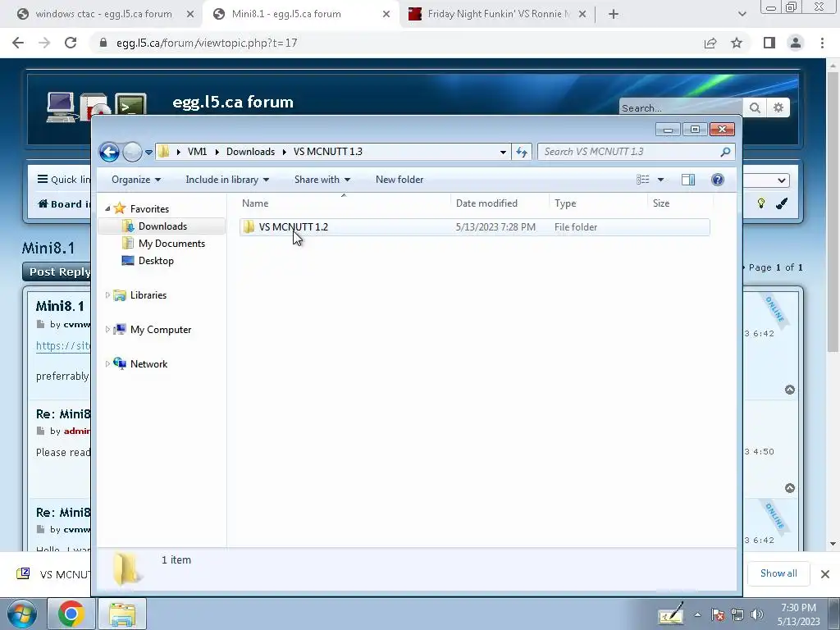Click VM1 in the address breadcrumb
Screen dimensions: 840x630
(197, 152)
